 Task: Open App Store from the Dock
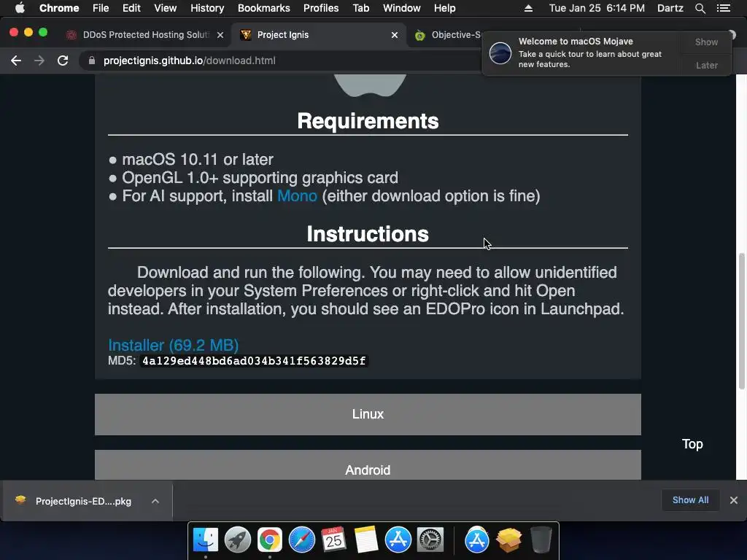coord(398,540)
